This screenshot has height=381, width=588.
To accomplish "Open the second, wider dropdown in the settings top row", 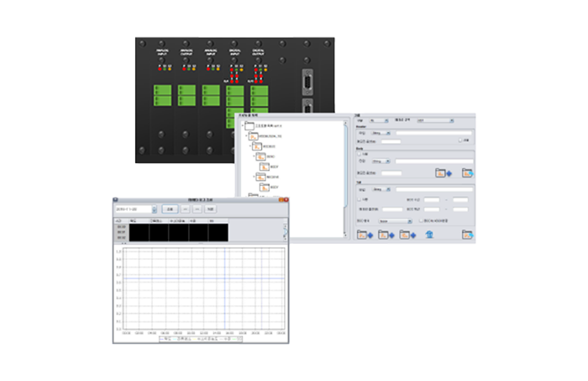I will click(x=435, y=120).
